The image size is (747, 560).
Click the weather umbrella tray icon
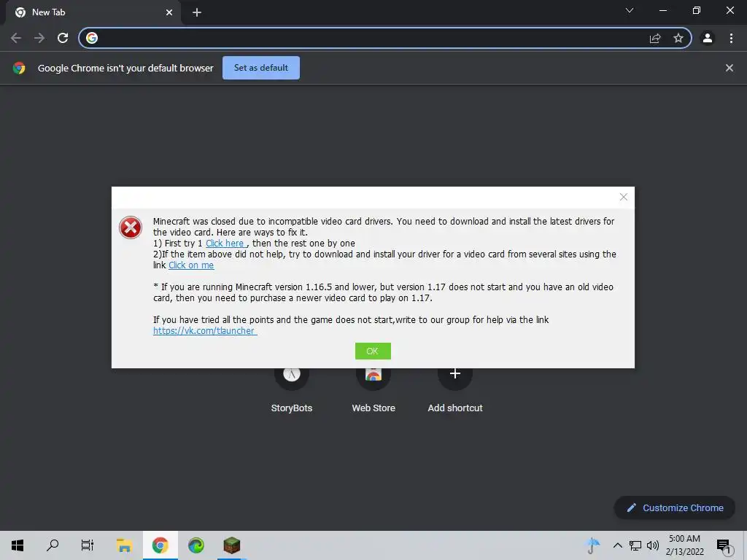592,545
